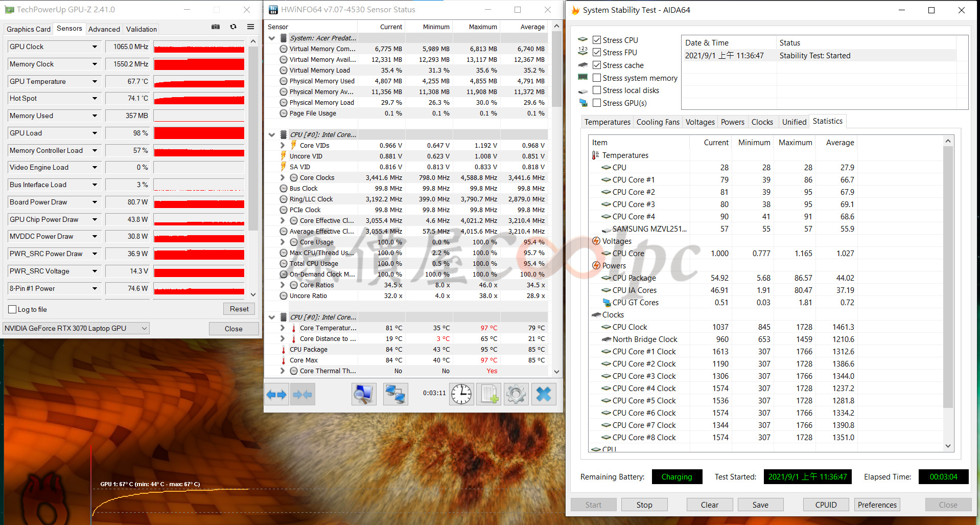Click Voltages category lightning icon in AIDA64
Screen dimensions: 980x525
596,241
